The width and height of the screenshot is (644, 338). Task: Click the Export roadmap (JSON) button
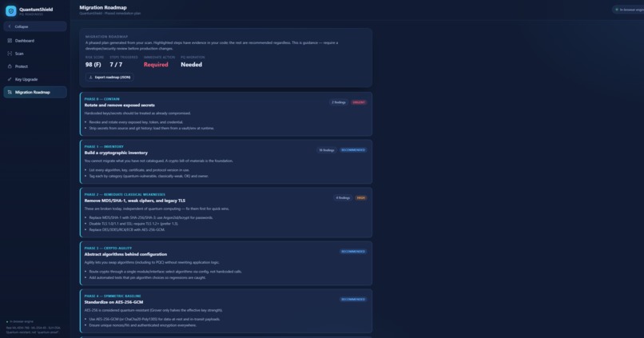click(x=109, y=78)
